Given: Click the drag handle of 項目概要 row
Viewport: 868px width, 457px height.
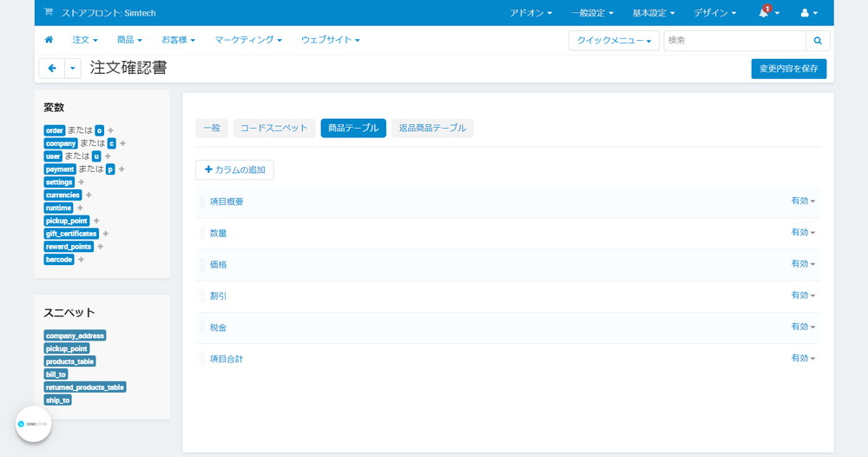Looking at the screenshot, I should click(202, 202).
